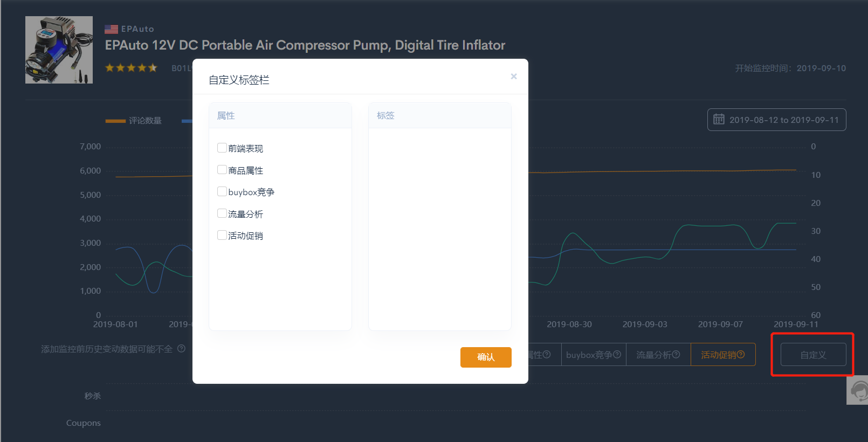Check the 商品属性 checkbox
The height and width of the screenshot is (442, 868).
[x=222, y=170]
